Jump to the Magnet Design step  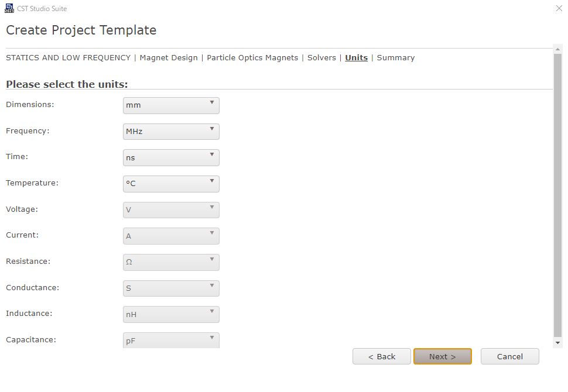pyautogui.click(x=169, y=58)
